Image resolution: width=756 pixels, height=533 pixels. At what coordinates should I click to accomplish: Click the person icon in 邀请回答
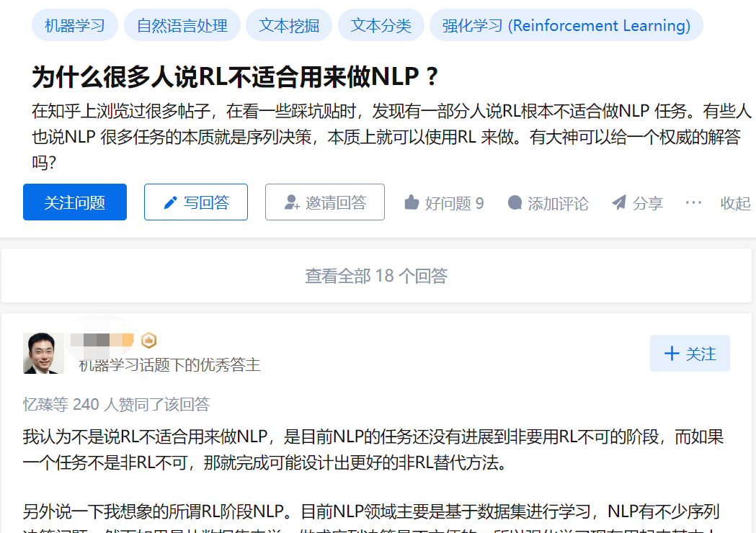pyautogui.click(x=292, y=202)
